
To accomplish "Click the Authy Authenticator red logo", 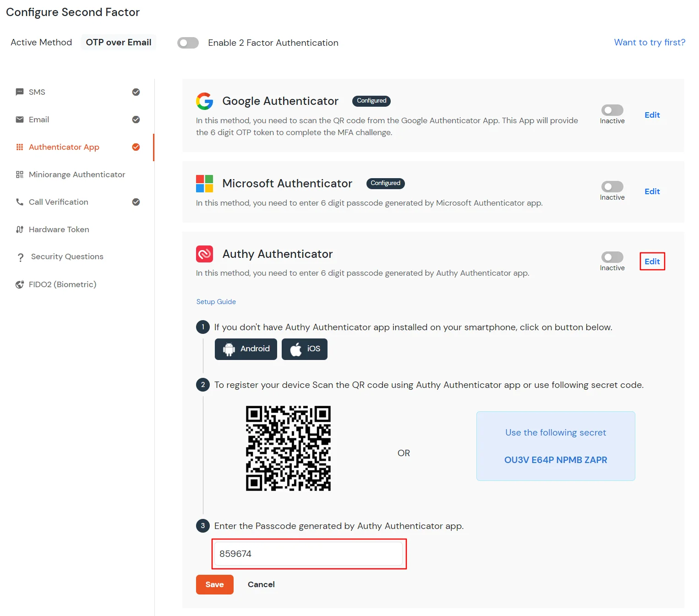I will 205,254.
